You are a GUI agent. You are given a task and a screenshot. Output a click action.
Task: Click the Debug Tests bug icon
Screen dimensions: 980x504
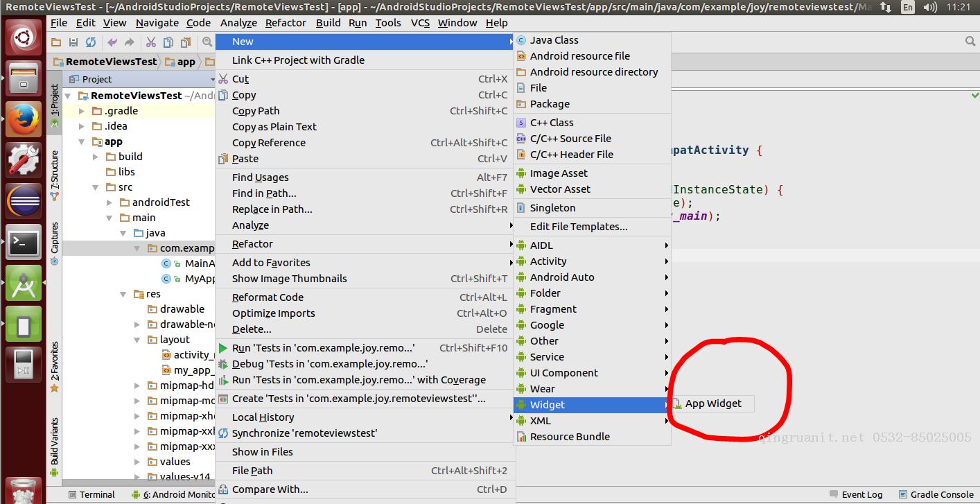223,364
